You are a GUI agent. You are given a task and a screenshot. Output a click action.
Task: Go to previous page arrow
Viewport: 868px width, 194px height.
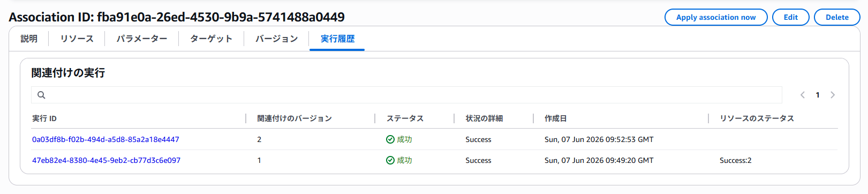[803, 95]
